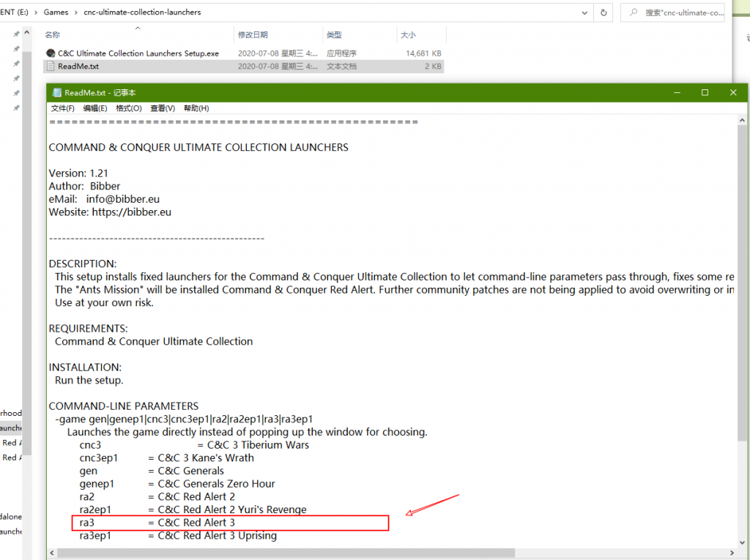Click the 'DESCRIPTION:' heading in Notepad
This screenshot has height=560, width=750.
(x=83, y=264)
